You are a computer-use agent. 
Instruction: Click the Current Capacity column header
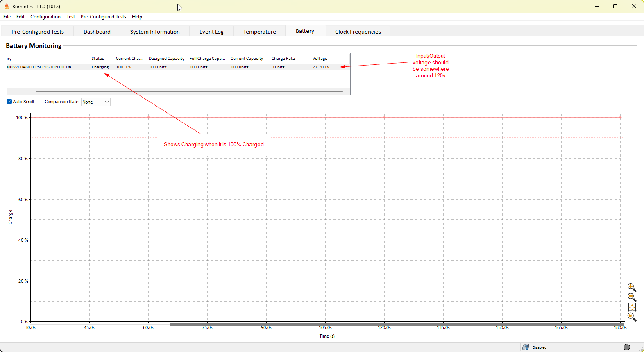point(249,59)
